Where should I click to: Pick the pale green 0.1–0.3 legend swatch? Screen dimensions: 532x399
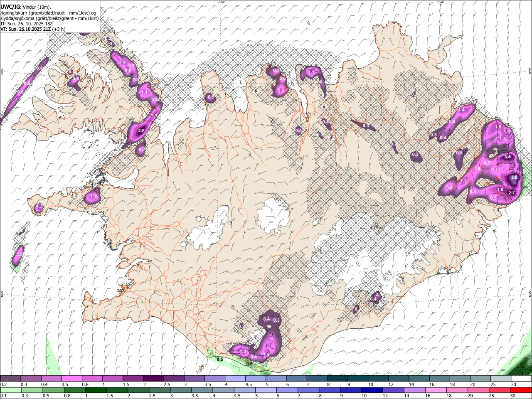tap(10, 390)
